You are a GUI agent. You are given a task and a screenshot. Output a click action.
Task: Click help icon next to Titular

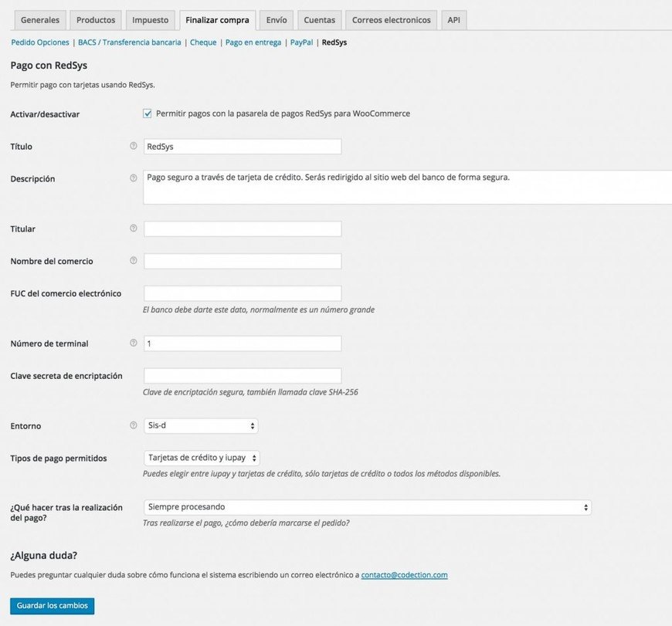point(134,228)
